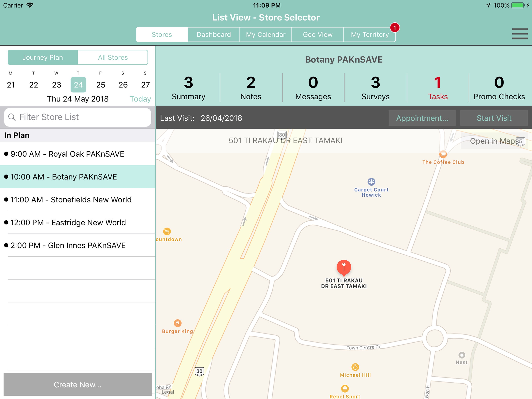Tap the Burger King map icon
Image resolution: width=532 pixels, height=399 pixels.
point(177,323)
